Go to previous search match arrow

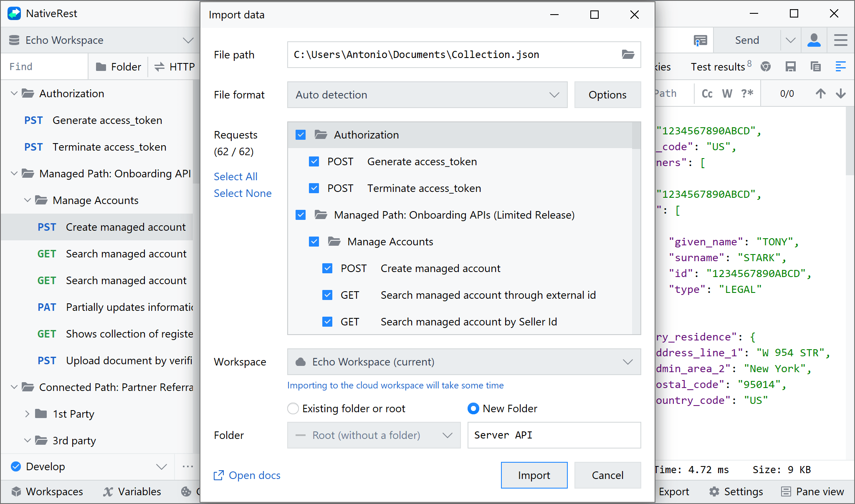click(x=820, y=93)
